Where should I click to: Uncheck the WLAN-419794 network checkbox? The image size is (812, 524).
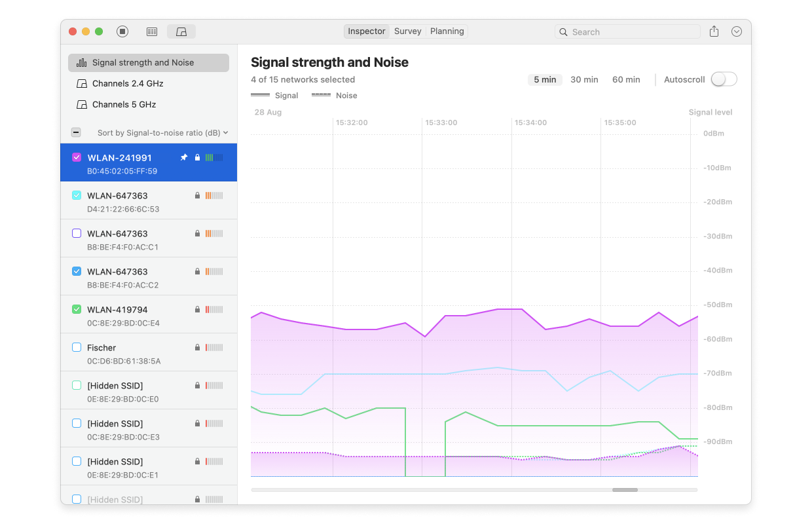(77, 309)
